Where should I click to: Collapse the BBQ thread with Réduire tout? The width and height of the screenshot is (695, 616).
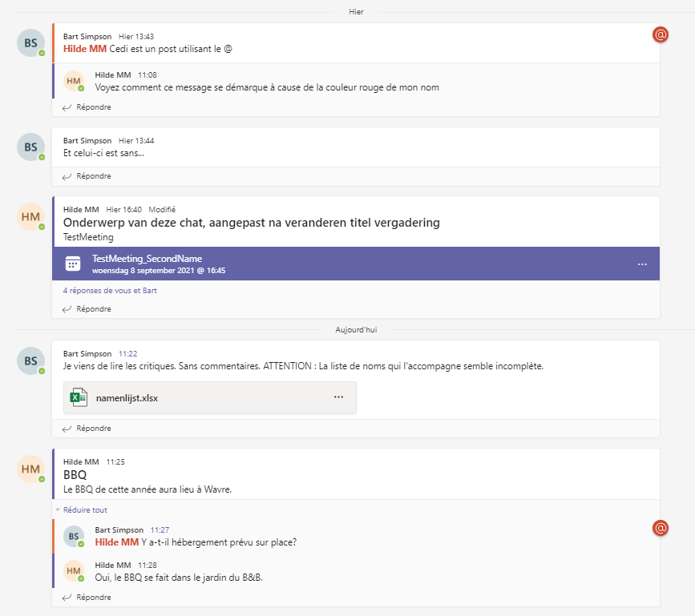pos(85,509)
